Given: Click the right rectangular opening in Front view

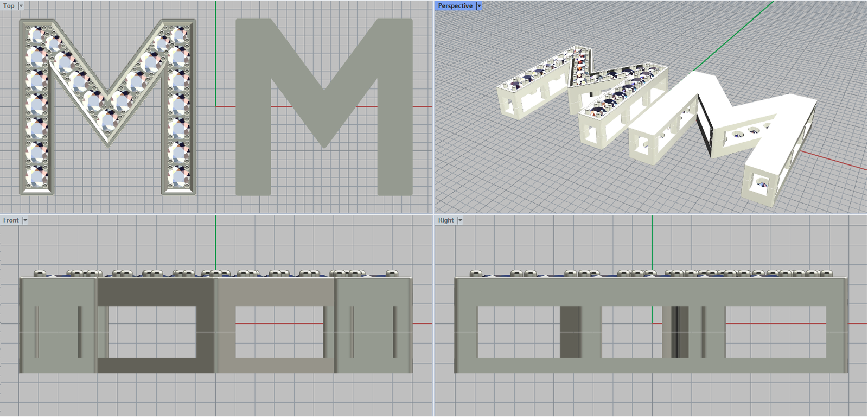Looking at the screenshot, I should 279,332.
